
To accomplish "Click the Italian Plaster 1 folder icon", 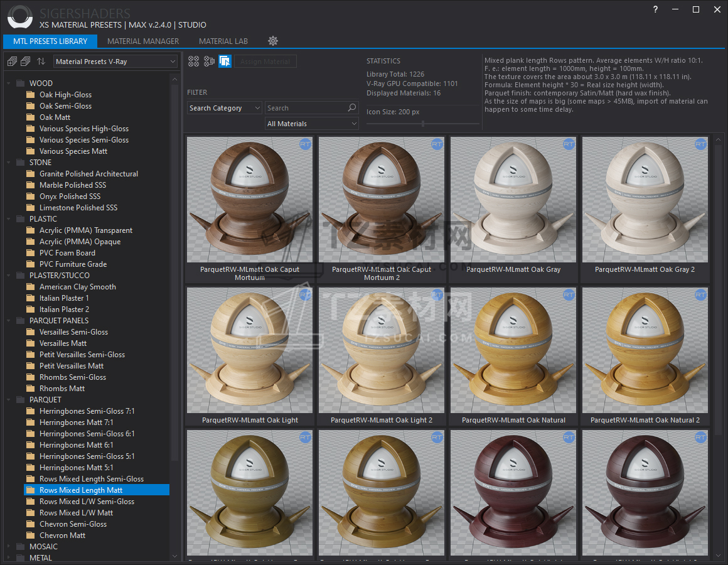I will click(x=31, y=298).
